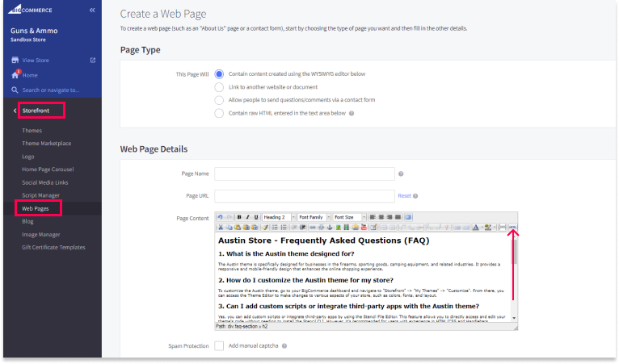Viewport: 619px width, 364px height.
Task: Click the Page Name input field
Action: pos(305,174)
